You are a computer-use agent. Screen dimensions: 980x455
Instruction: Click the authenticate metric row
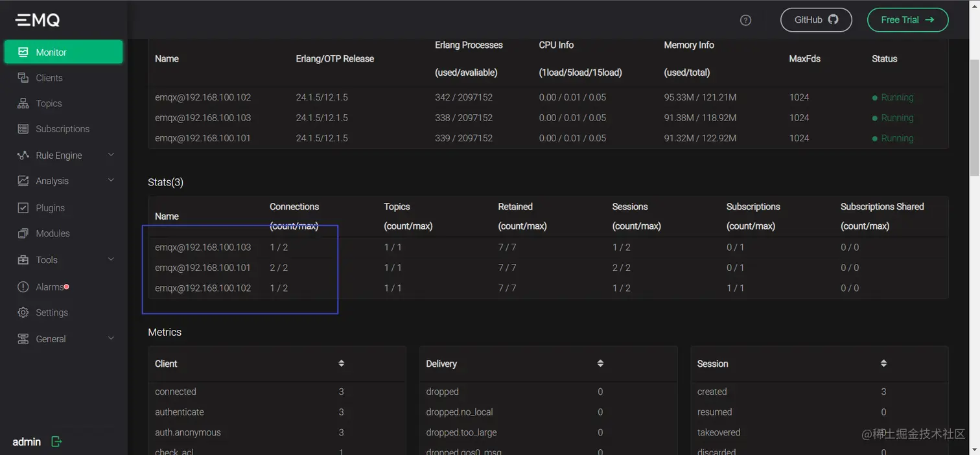pos(277,412)
